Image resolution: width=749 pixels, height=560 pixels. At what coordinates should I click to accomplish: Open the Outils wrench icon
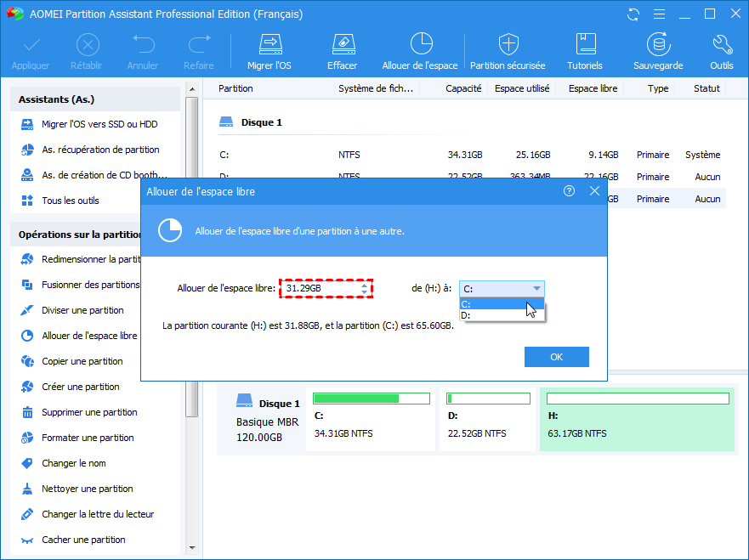pyautogui.click(x=722, y=45)
